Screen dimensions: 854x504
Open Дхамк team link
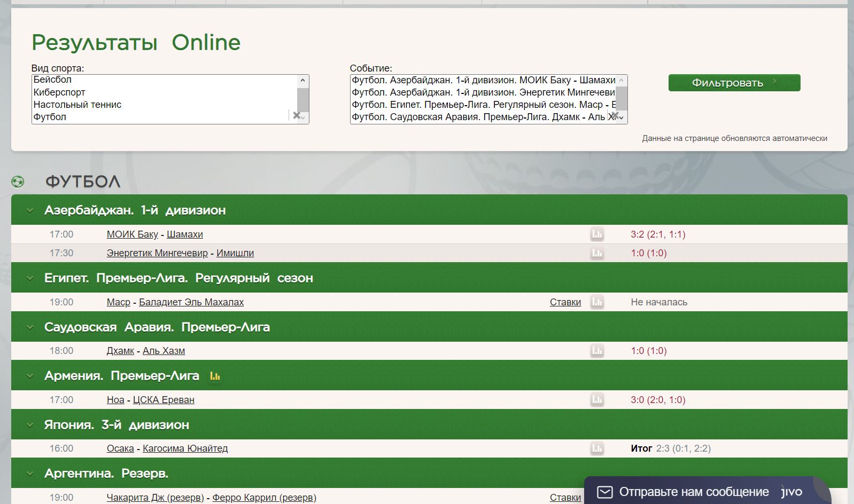(x=120, y=351)
